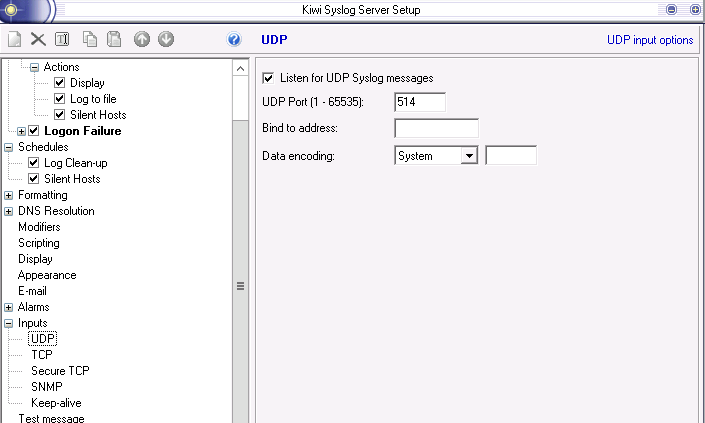Viewport: 705px width, 423px height.
Task: Open help with the blue question icon
Action: point(234,40)
